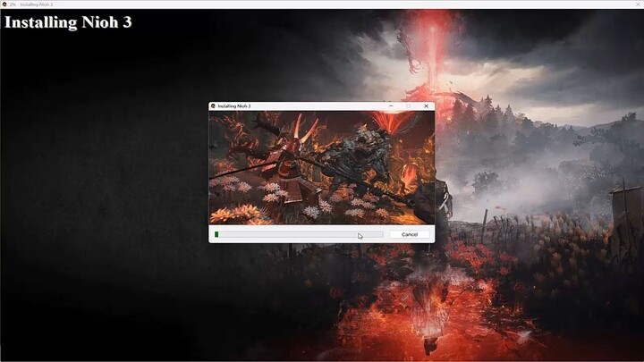Click the grayed-out maximize button in dialog
The height and width of the screenshot is (362, 644).
click(408, 105)
